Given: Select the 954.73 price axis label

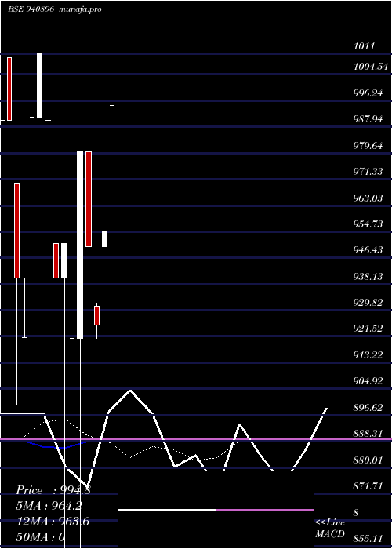Looking at the screenshot, I should click(368, 224).
